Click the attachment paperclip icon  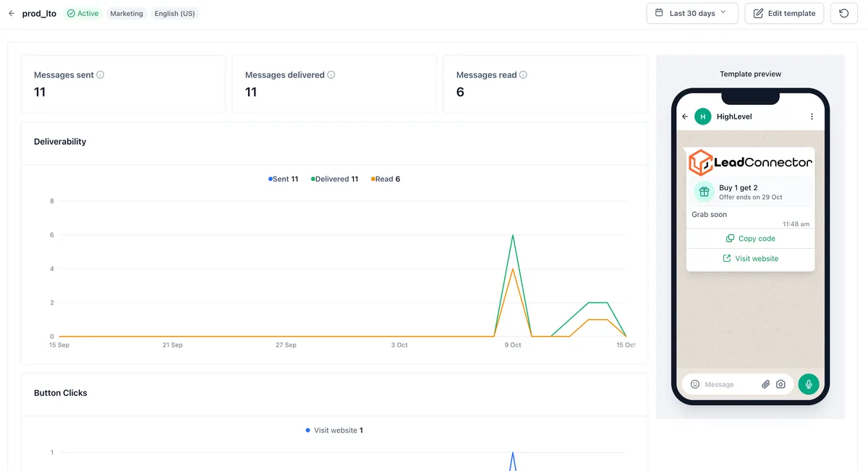point(765,384)
